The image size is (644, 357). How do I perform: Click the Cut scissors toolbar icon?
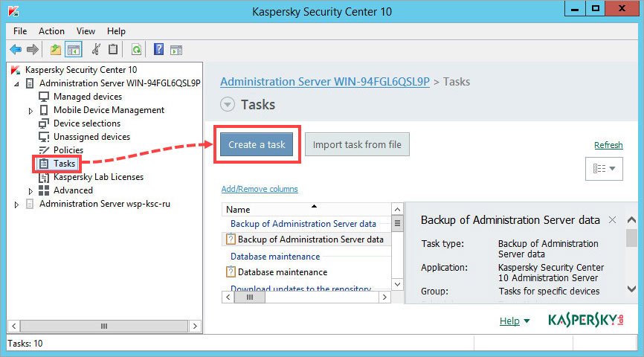coord(96,49)
